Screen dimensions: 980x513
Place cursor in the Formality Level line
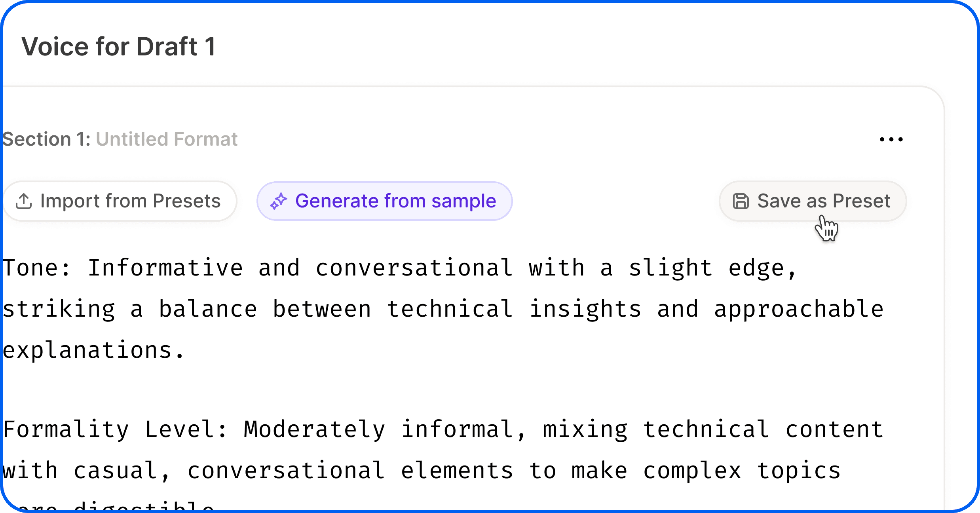coord(443,430)
